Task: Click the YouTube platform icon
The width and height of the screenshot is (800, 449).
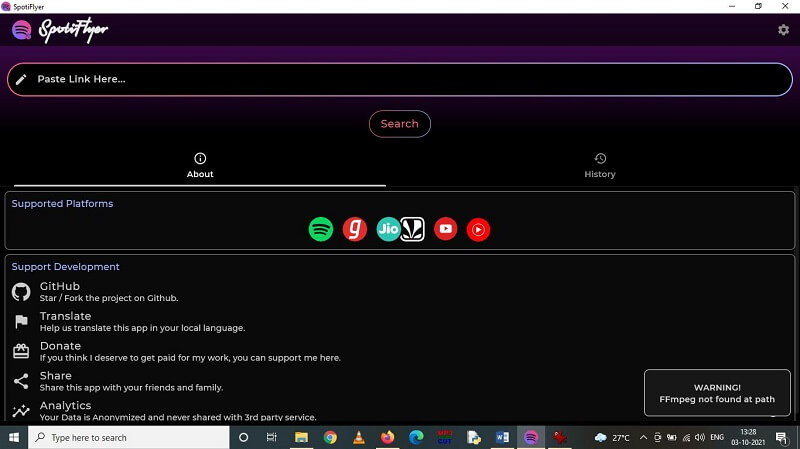Action: pos(446,229)
